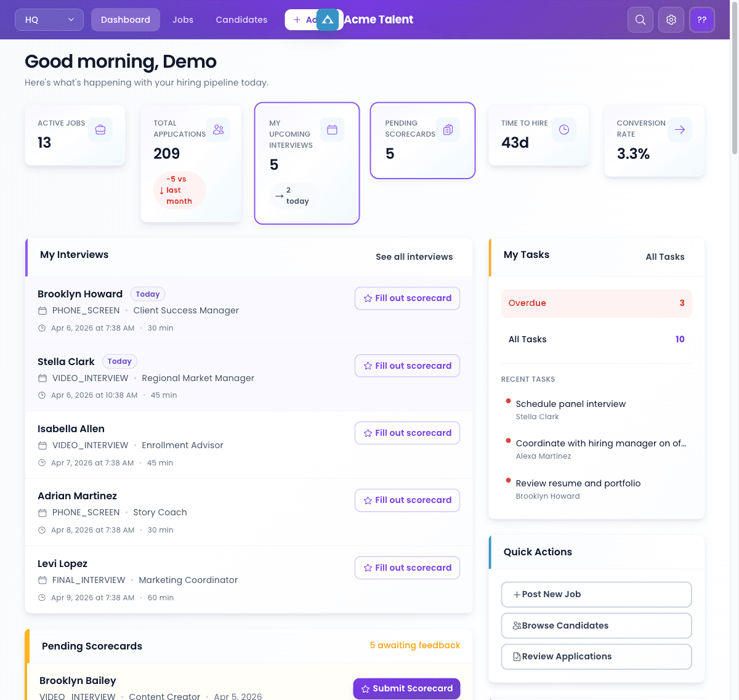
Task: Click the scorecard document icon on Pending Scorecards
Action: [x=448, y=129]
